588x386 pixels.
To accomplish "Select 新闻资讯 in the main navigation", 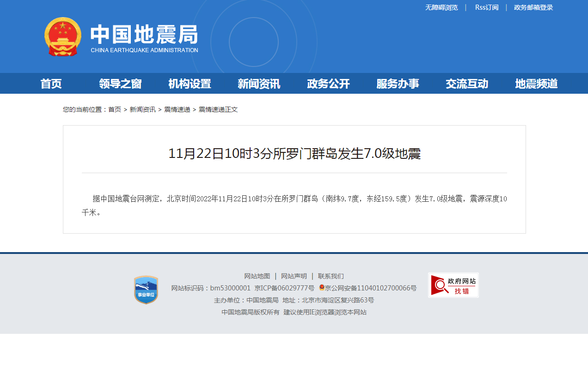I will (259, 84).
